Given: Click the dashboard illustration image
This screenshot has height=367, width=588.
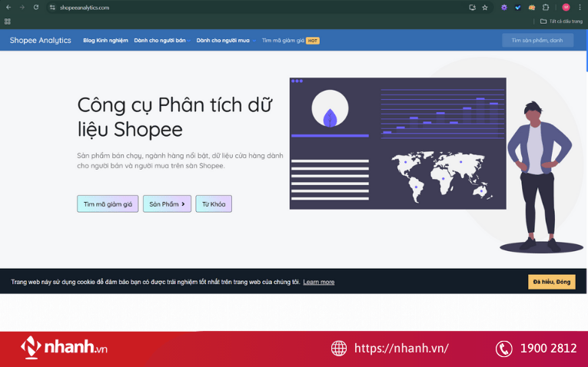Looking at the screenshot, I should [x=398, y=144].
